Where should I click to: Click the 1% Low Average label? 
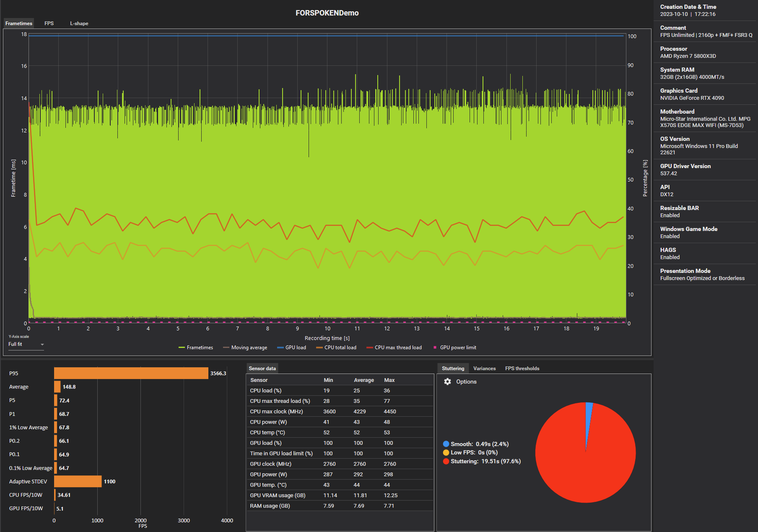[x=29, y=428]
